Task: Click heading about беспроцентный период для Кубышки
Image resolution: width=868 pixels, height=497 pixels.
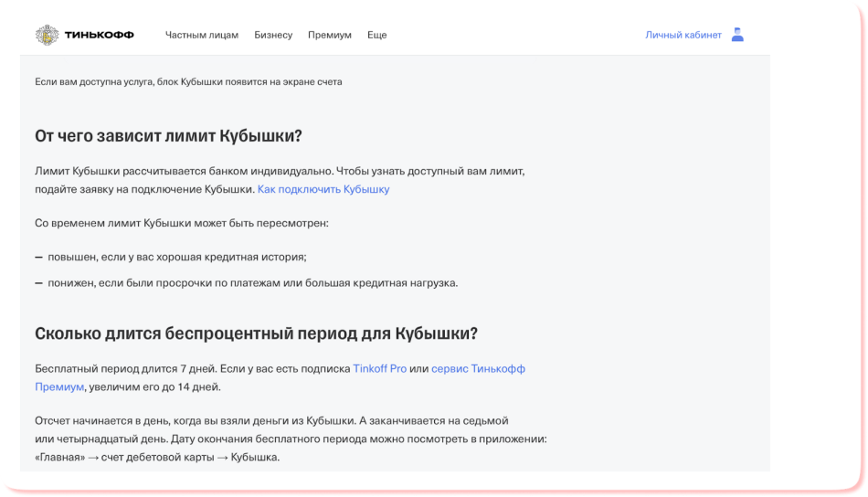Action: click(x=256, y=333)
